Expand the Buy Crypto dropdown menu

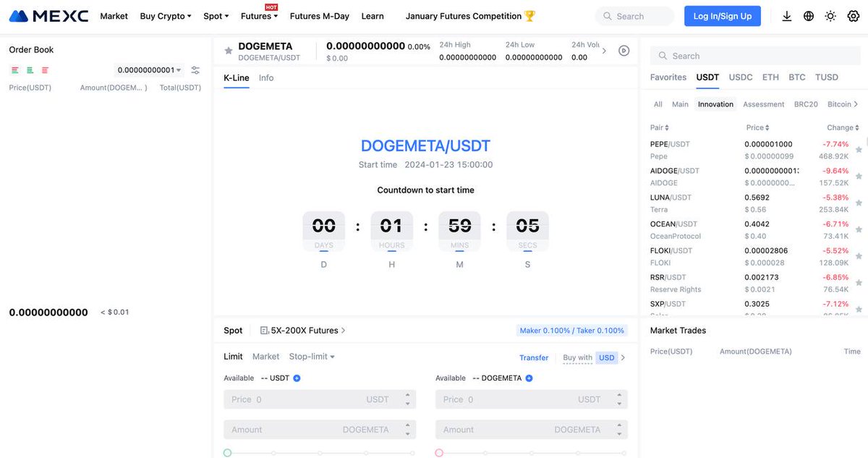pos(166,16)
